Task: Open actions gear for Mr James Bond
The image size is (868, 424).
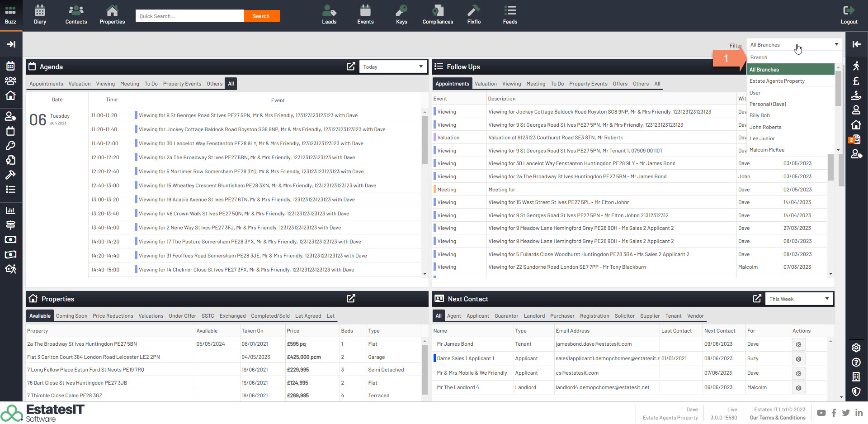Action: [x=798, y=344]
